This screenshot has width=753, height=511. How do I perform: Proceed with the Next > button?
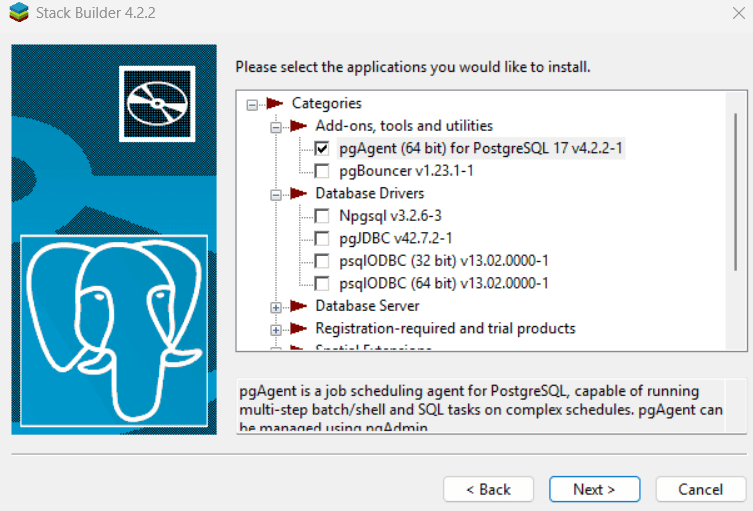(x=595, y=489)
